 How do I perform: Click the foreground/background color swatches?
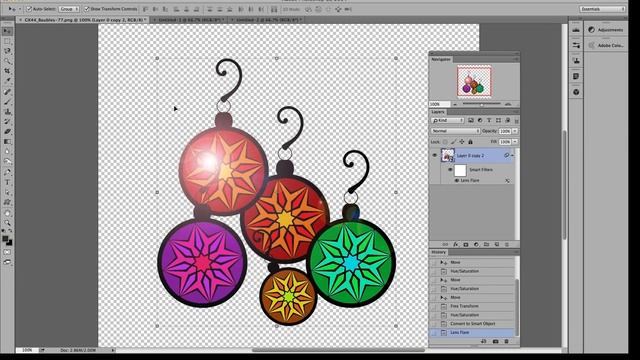[x=7, y=240]
